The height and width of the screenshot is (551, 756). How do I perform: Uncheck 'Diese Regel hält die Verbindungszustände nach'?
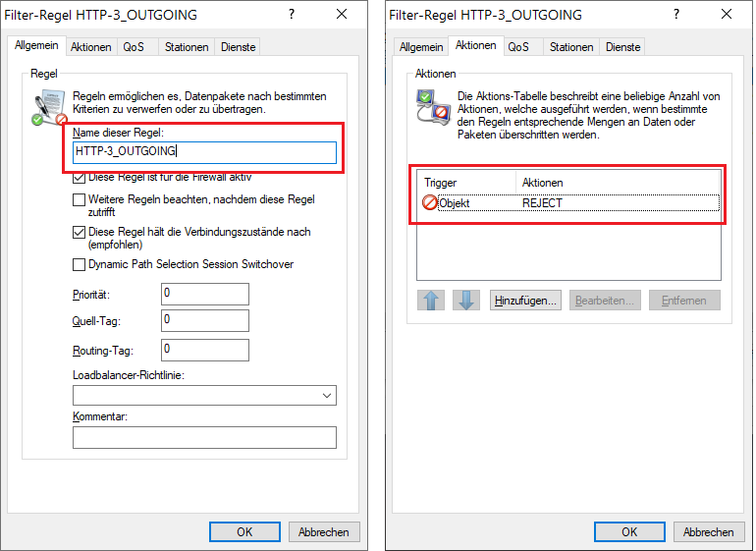pyautogui.click(x=80, y=232)
